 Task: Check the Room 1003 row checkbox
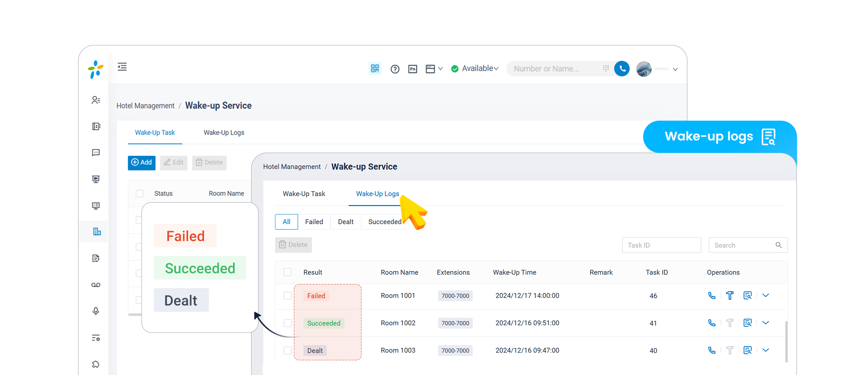pyautogui.click(x=288, y=351)
